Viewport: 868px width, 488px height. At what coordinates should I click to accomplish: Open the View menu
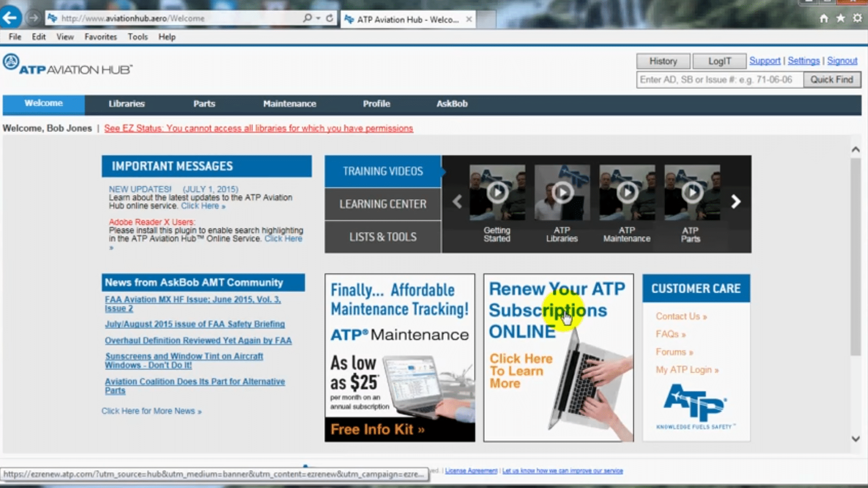point(65,37)
